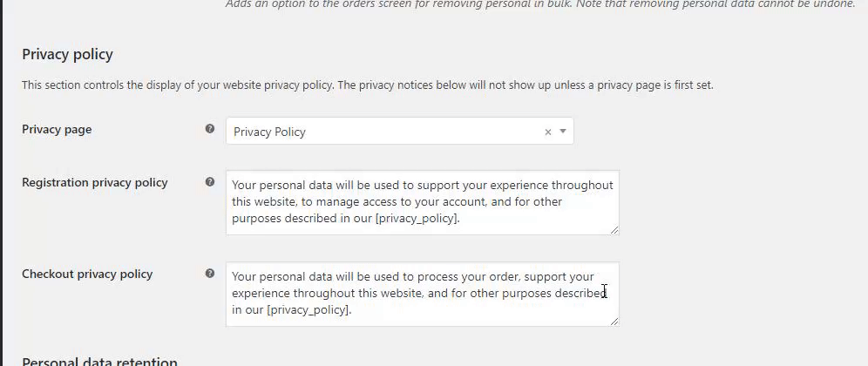Focus the Checkout privacy policy text area
Screen dimensions: 868x366
[x=422, y=294]
